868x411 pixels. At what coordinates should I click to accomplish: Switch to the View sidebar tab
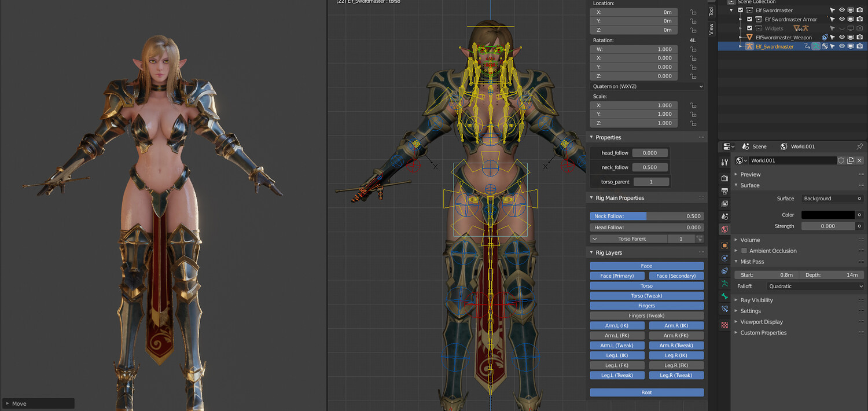coord(712,29)
